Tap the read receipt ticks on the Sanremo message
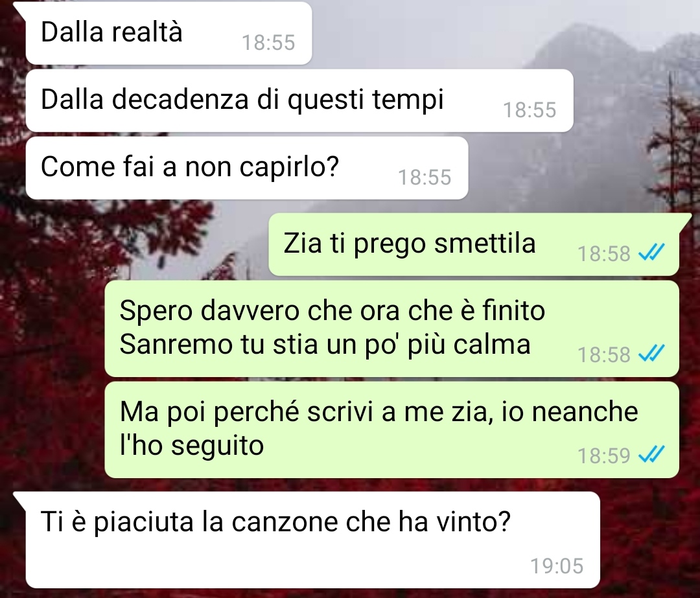700x598 pixels. tap(651, 354)
